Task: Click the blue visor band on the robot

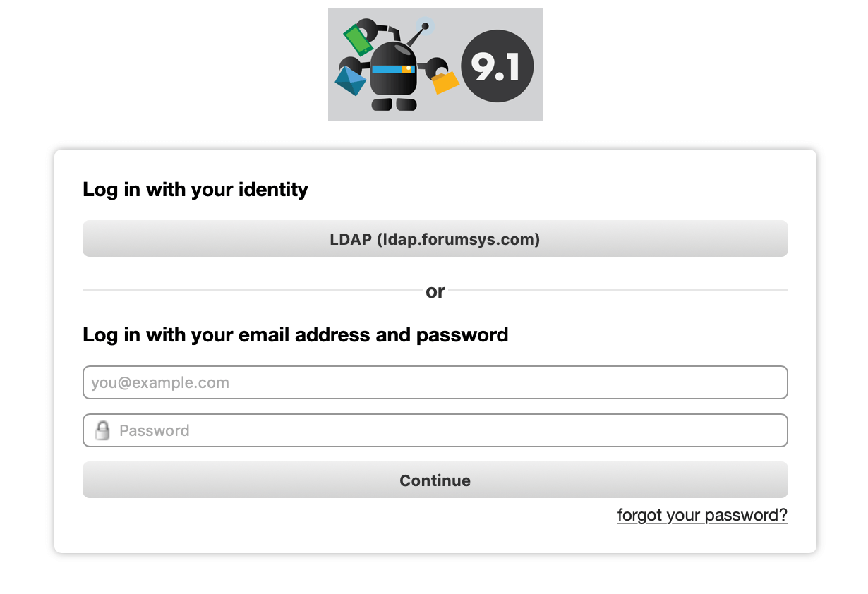Action: pyautogui.click(x=387, y=69)
